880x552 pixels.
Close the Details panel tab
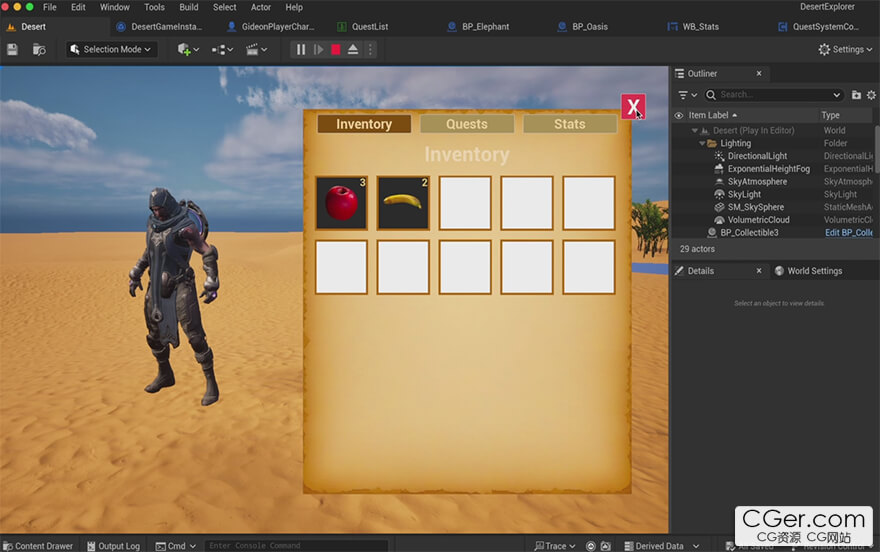[759, 270]
